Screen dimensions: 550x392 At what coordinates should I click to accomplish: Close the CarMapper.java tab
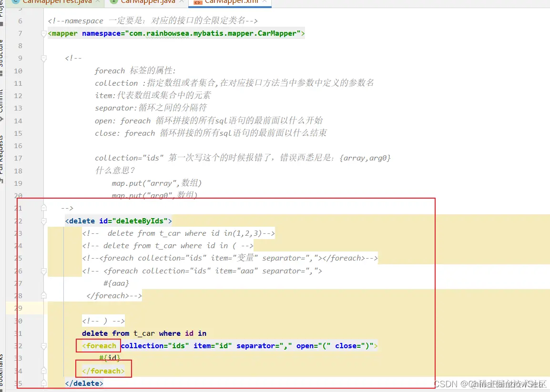181,2
